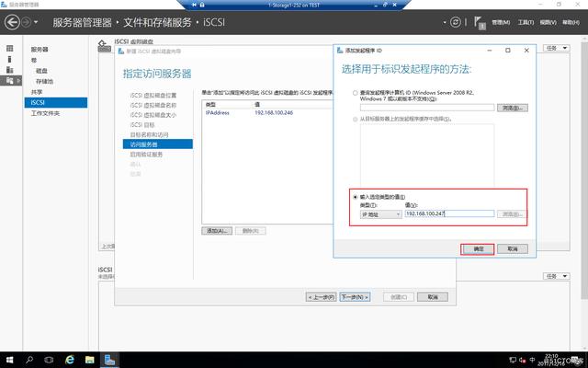Go to iSCSI 虚拟磁盘位置 wizard step
588x368 pixels.
pyautogui.click(x=153, y=96)
